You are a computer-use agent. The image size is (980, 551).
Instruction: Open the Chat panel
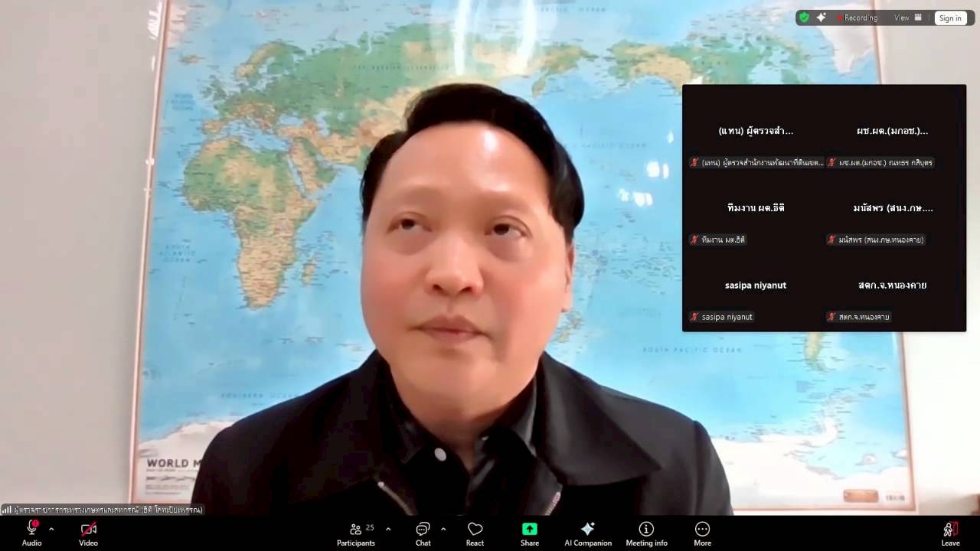(423, 533)
